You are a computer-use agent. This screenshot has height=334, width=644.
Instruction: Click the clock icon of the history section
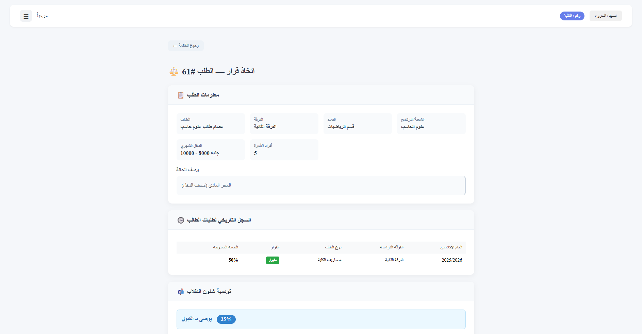click(180, 220)
